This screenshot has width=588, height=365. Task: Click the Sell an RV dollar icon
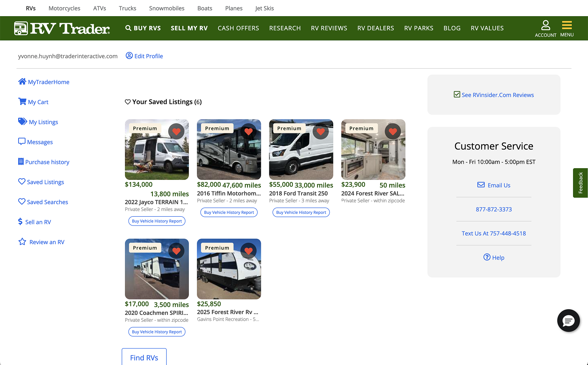coord(20,222)
